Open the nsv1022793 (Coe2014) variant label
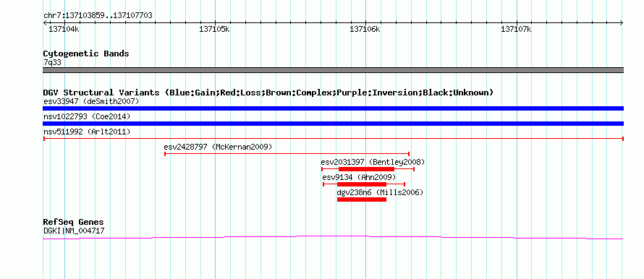The image size is (644, 279). point(87,117)
